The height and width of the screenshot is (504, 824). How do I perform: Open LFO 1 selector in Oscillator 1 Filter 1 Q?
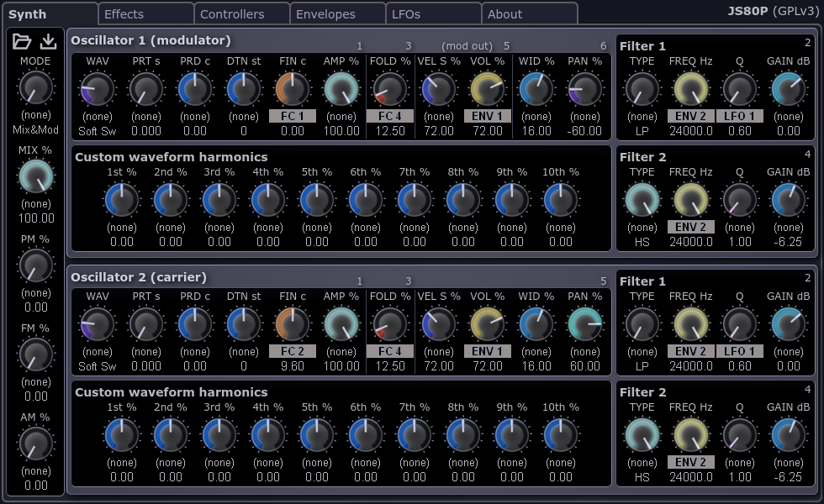point(739,116)
